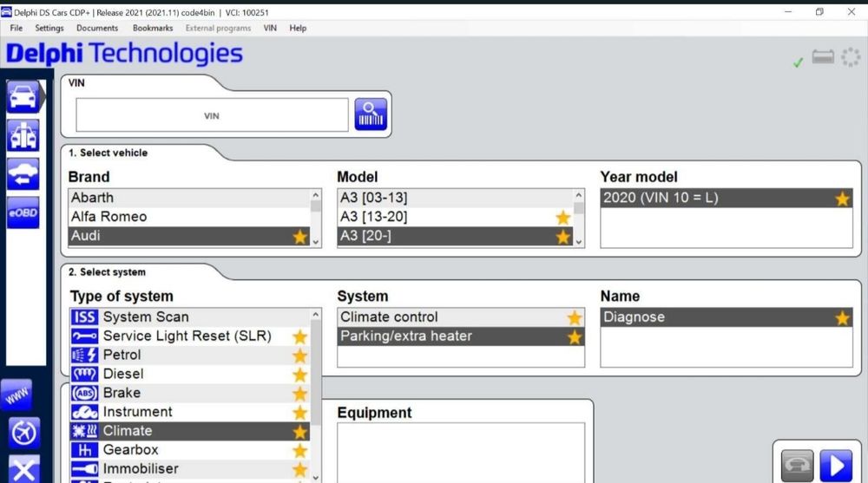Click the X close icon in sidebar

point(23,469)
